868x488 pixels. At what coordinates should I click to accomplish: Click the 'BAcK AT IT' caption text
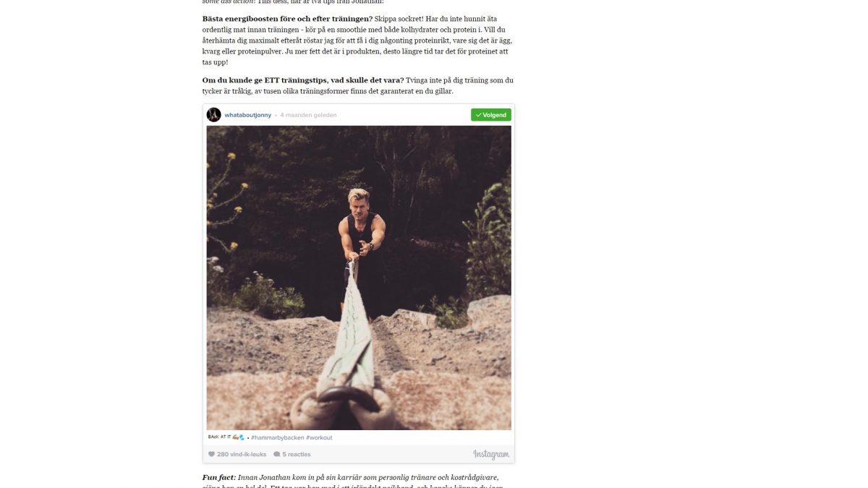(219, 437)
